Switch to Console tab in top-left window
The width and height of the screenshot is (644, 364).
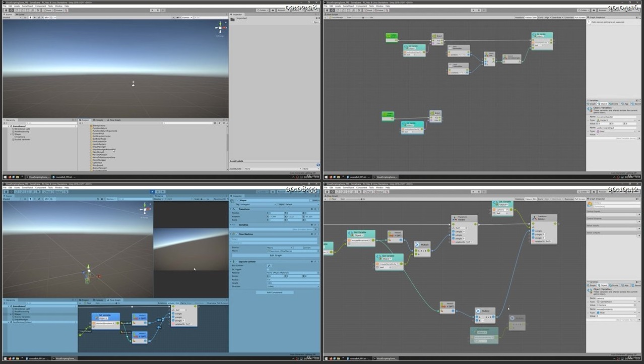[x=99, y=120]
